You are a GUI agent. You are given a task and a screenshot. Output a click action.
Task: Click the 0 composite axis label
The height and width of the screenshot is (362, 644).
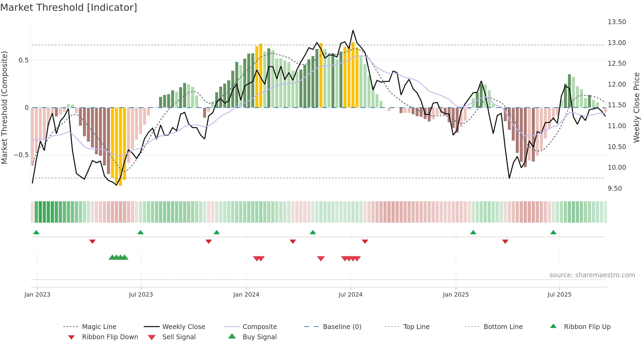click(x=27, y=108)
